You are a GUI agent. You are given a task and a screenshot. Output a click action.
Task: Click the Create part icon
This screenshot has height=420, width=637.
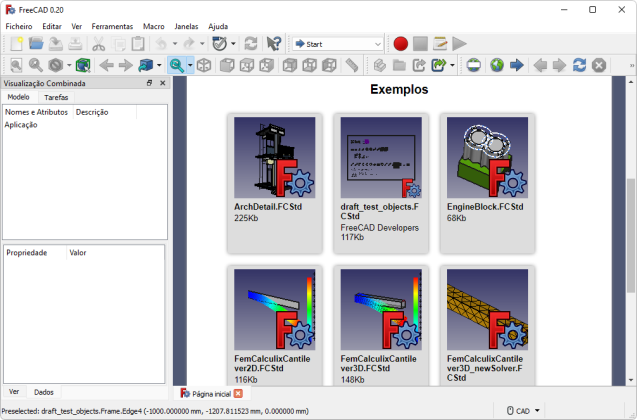pyautogui.click(x=379, y=65)
